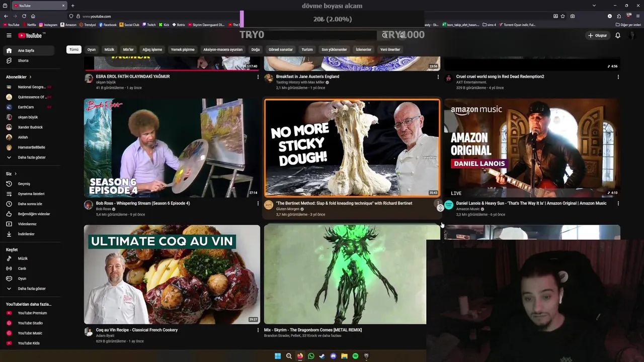Viewport: 644px width, 362px height.
Task: Open Skyrim Dragonborn Comes metal remix title
Action: pos(313,330)
